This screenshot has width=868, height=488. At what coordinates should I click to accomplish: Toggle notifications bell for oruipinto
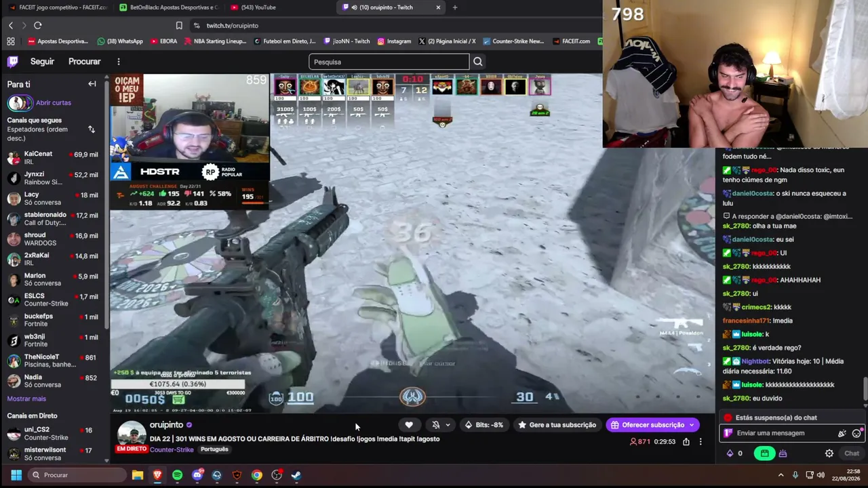click(436, 425)
